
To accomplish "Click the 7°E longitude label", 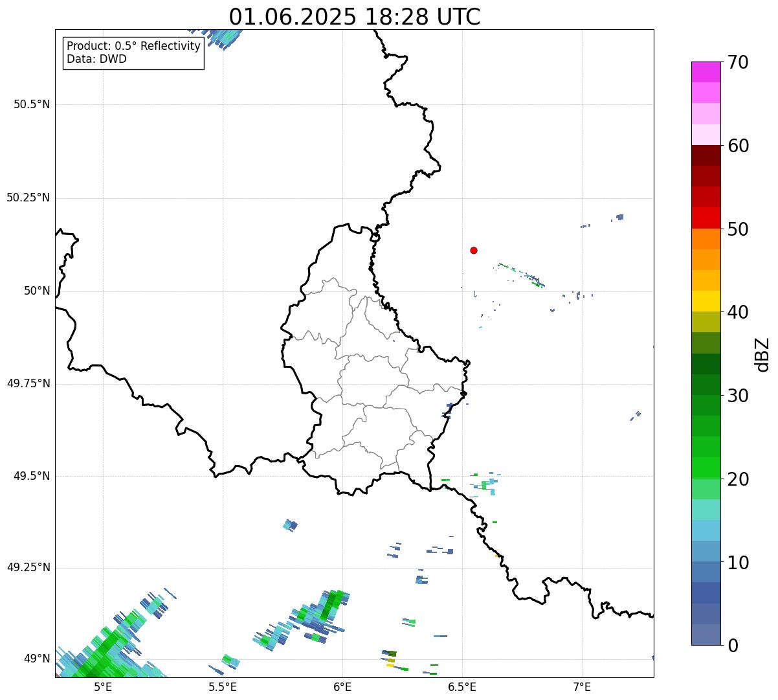I will tap(582, 686).
